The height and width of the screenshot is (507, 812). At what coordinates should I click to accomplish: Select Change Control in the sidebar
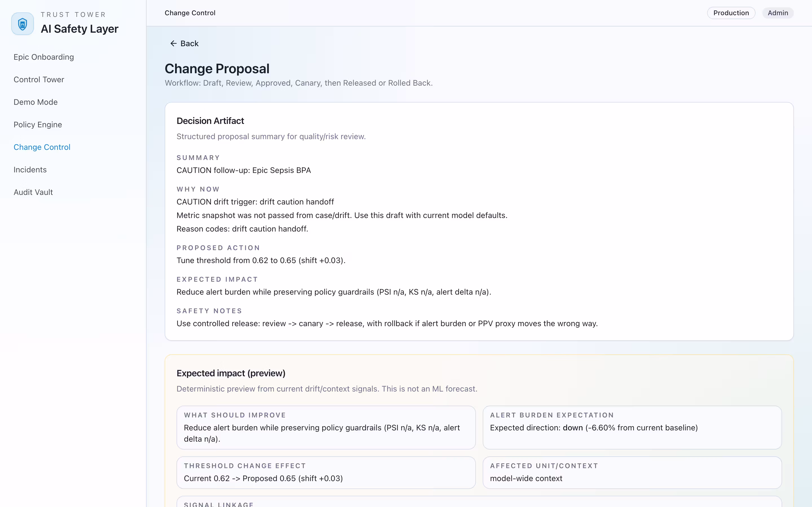click(42, 147)
